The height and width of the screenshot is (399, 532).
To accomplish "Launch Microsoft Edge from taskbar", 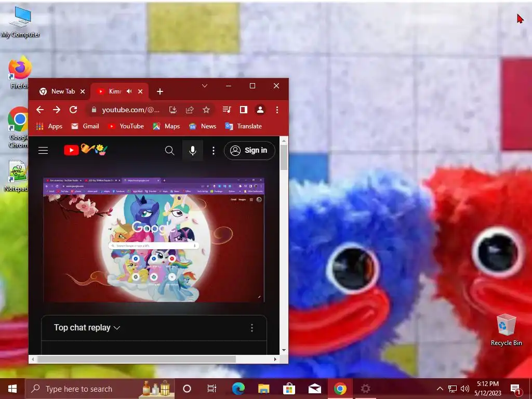I will click(238, 389).
